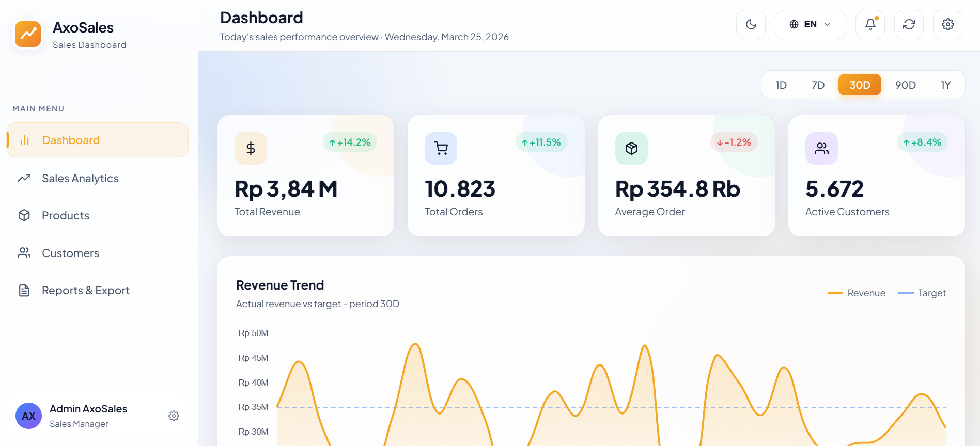Toggle the Revenue legend item in chart
980x446 pixels.
[857, 293]
